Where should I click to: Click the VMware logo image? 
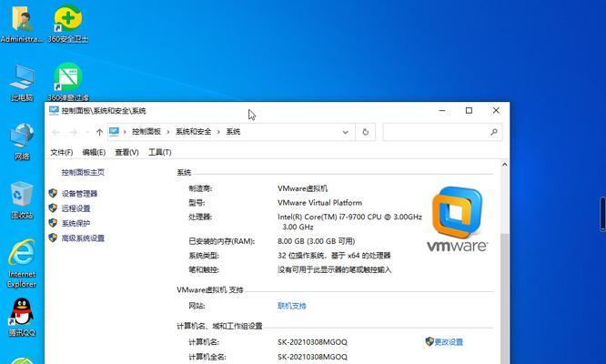tap(457, 219)
